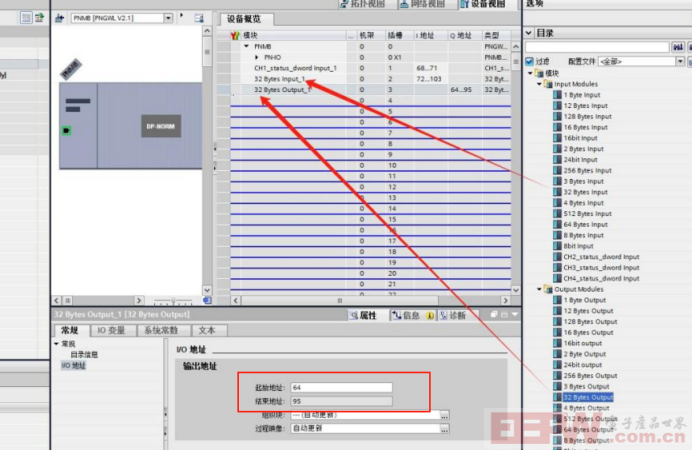Select the 16 Bytes Output module icon

tap(557, 333)
